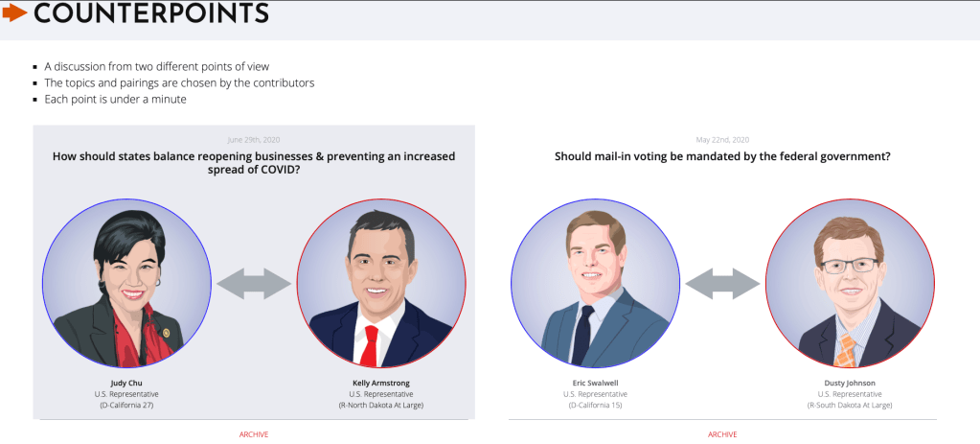Viewport: 980px width, 444px height.
Task: Click the double arrow between Swalwell and Johnson
Action: pos(722,283)
